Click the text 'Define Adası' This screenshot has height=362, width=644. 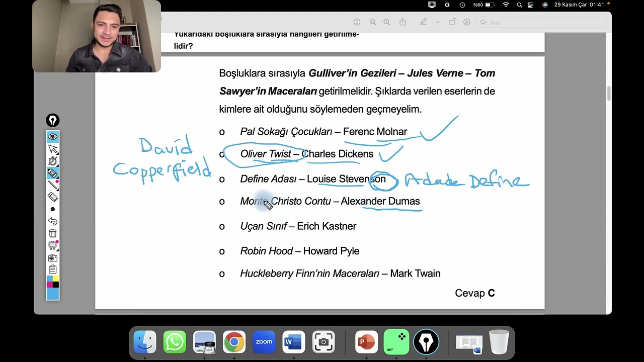click(268, 179)
